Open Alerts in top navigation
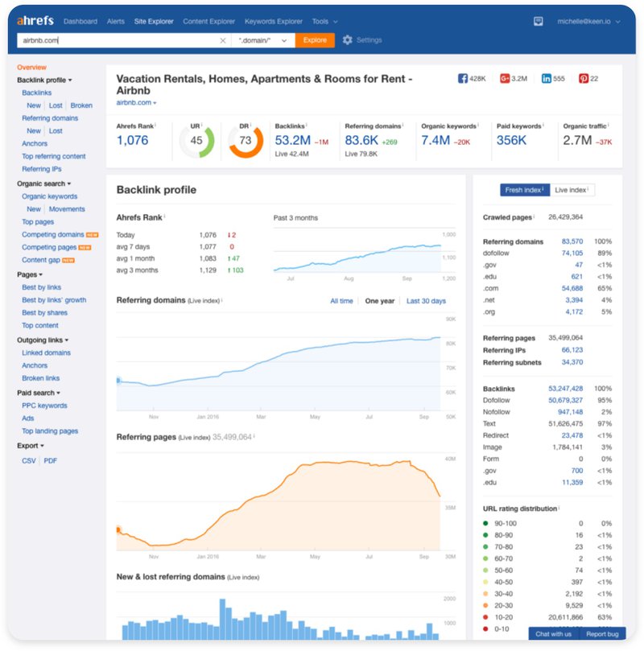Screen dimensions: 644x651 click(115, 21)
